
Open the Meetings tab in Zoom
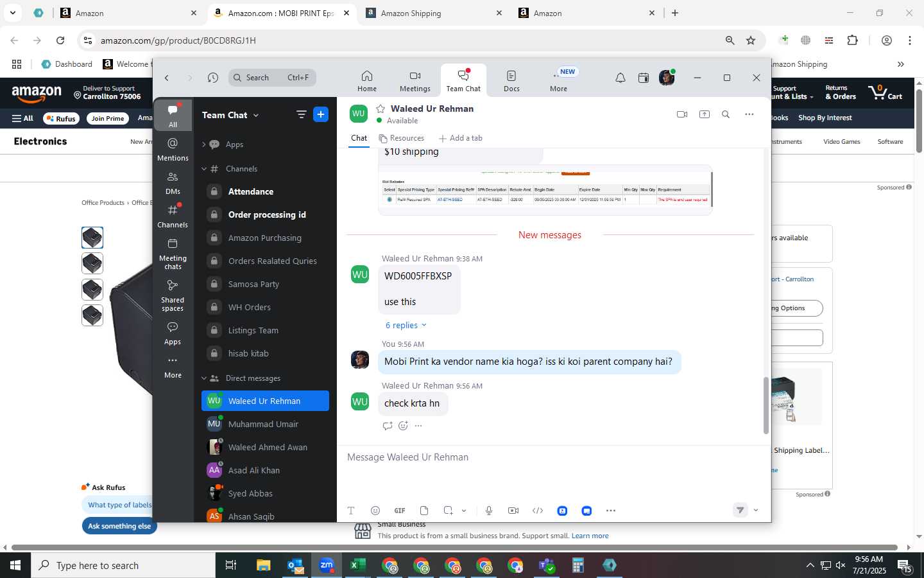415,81
